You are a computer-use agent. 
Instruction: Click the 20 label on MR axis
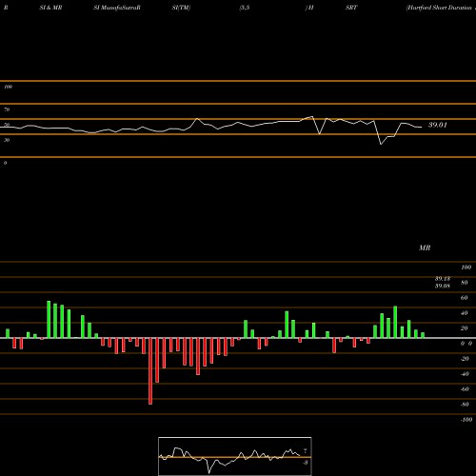point(465,328)
